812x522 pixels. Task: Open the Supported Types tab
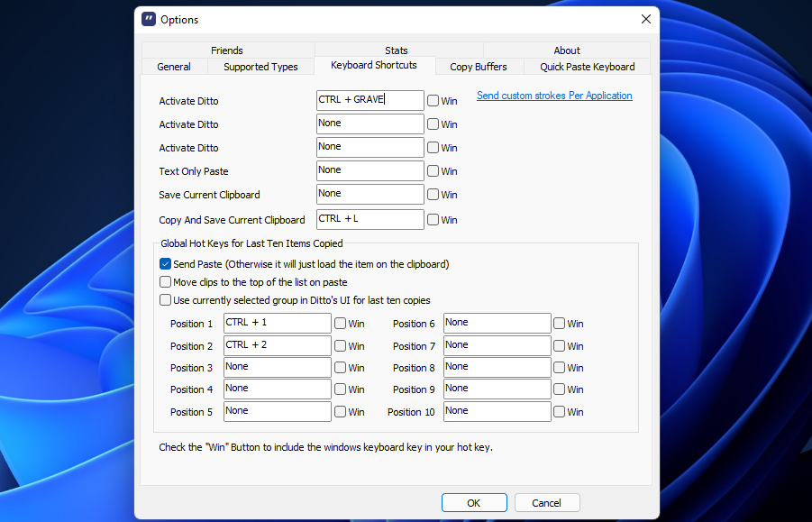pos(260,67)
